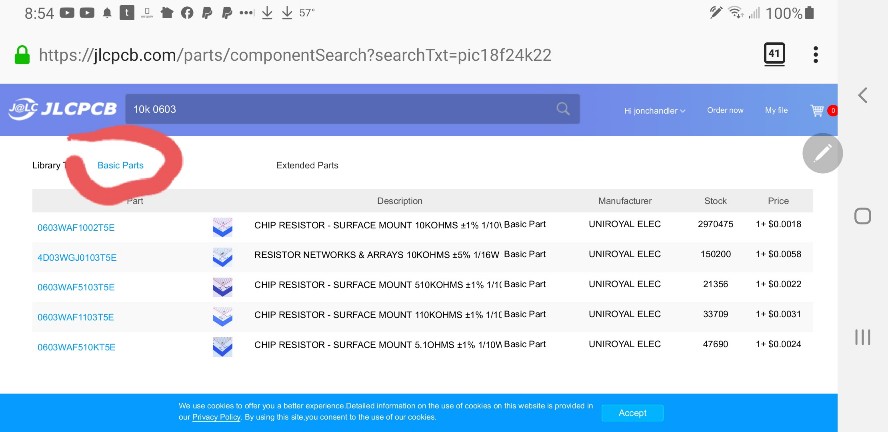Click price 1+ $0.0018
Viewport: 888px width, 432px height.
(778, 224)
